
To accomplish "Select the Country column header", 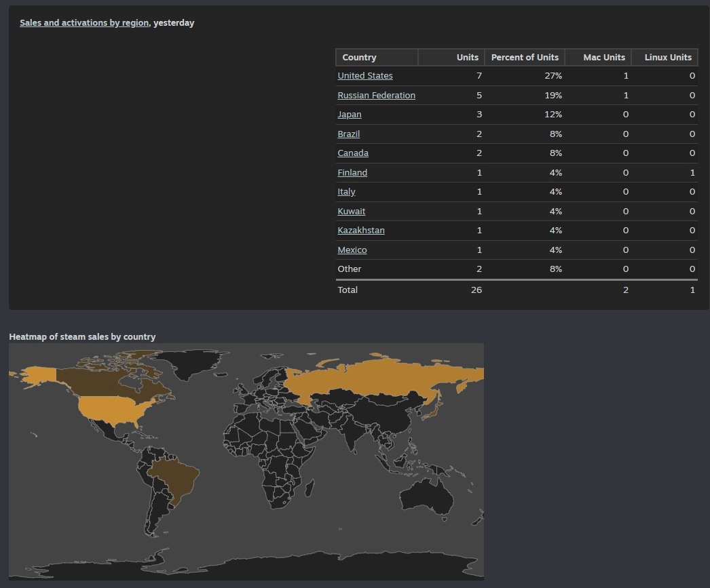I will tap(377, 58).
